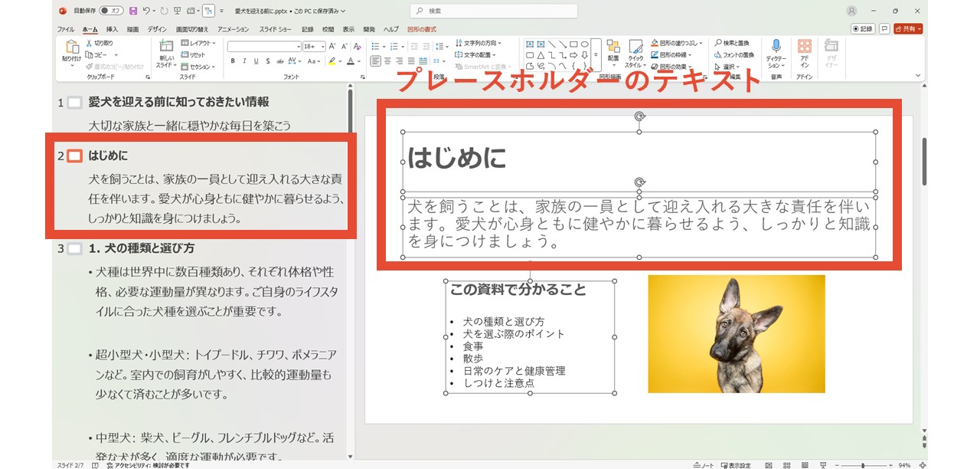
Task: Expand the Layout (レイアウト) dropdown
Action: tap(199, 44)
